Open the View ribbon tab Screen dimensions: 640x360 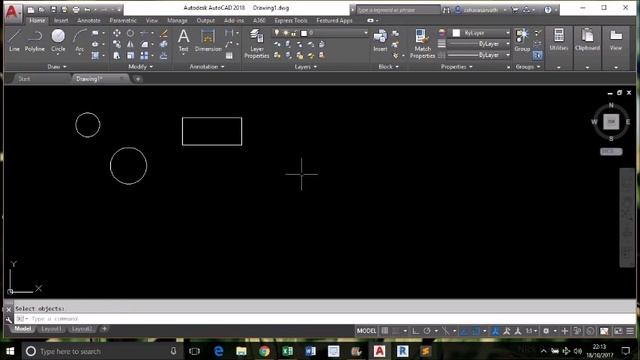(151, 20)
